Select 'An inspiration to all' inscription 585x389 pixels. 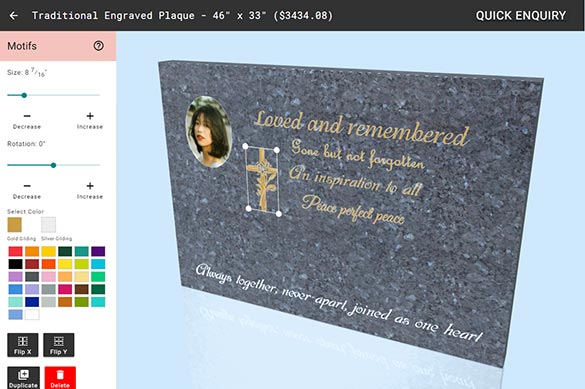pos(356,181)
